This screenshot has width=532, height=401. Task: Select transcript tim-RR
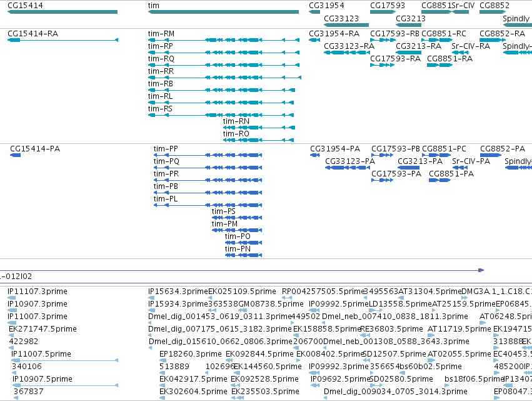click(x=224, y=78)
